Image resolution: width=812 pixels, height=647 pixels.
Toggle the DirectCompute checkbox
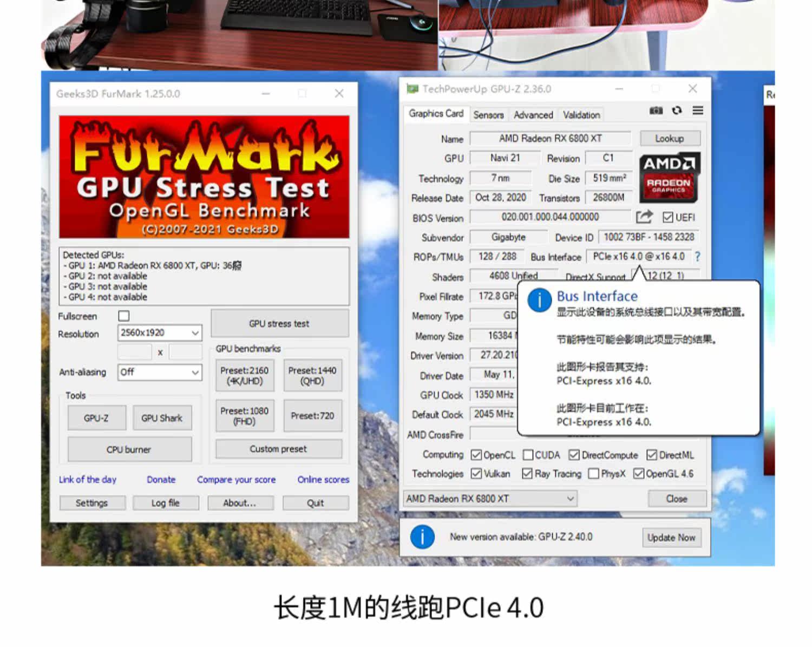click(x=574, y=455)
